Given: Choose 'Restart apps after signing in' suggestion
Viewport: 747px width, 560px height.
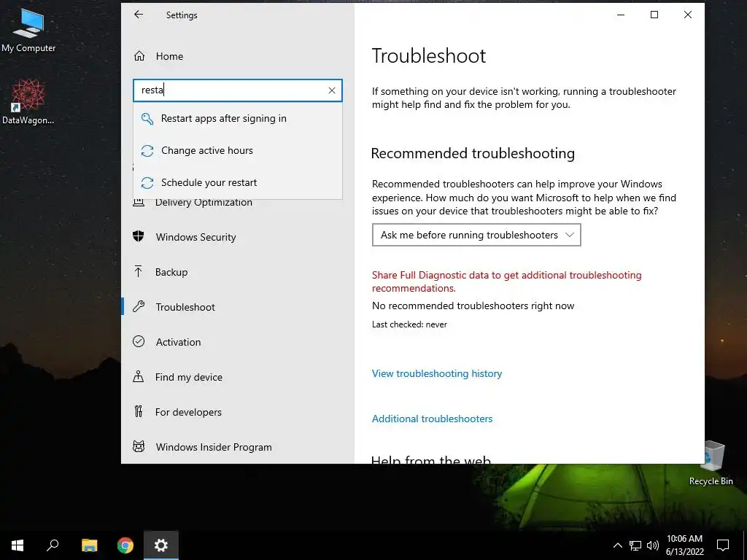Looking at the screenshot, I should 238,119.
